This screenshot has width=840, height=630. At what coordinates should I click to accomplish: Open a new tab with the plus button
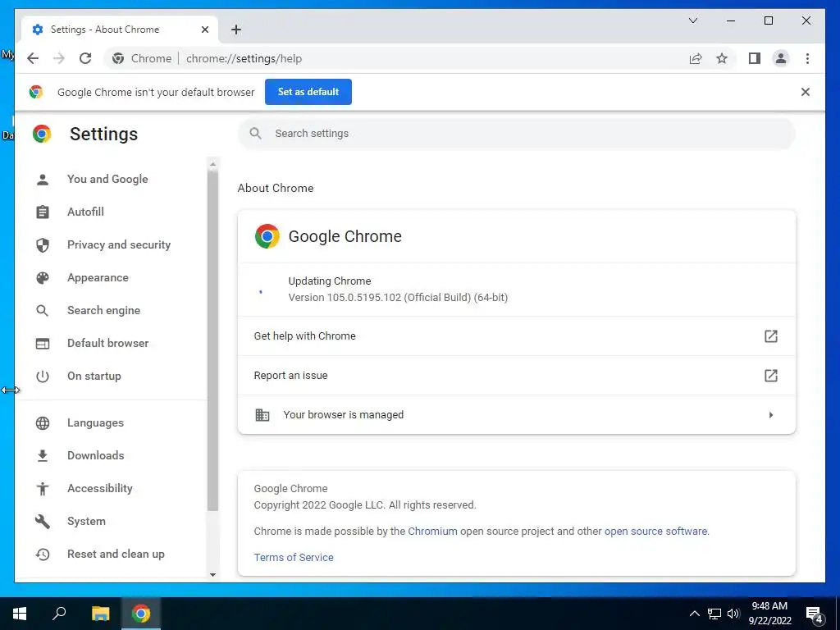pos(236,30)
